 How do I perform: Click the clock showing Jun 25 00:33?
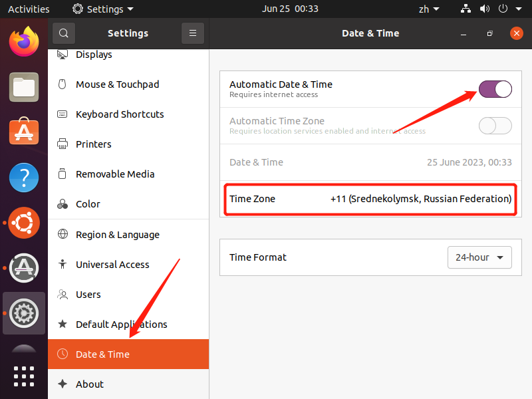[290, 9]
